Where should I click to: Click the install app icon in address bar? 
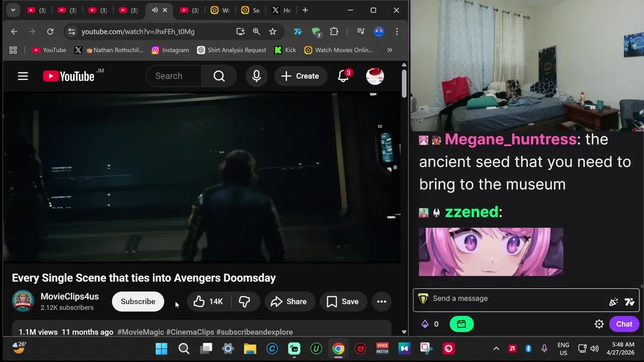click(x=240, y=32)
